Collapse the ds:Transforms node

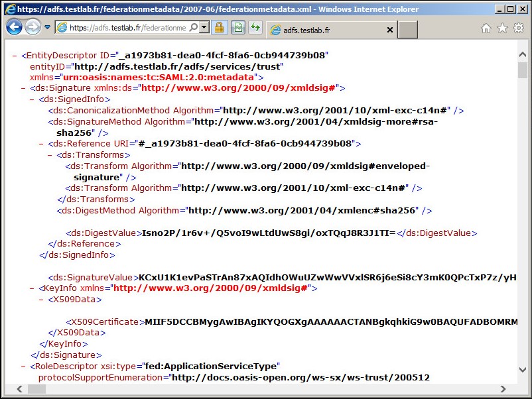[x=50, y=155]
